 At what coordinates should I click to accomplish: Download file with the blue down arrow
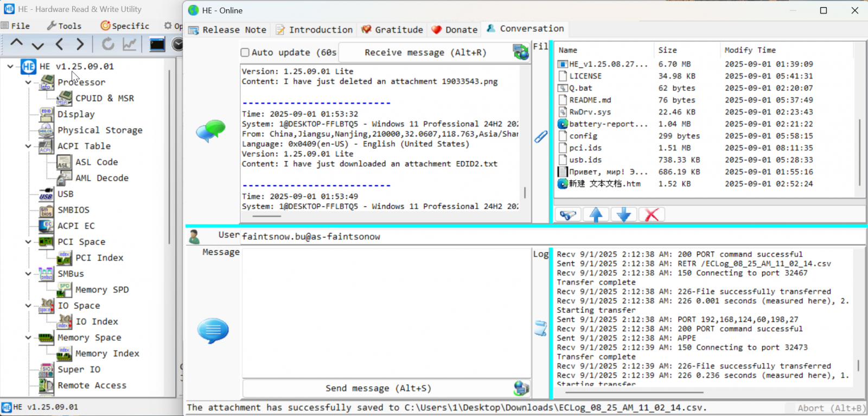(624, 215)
